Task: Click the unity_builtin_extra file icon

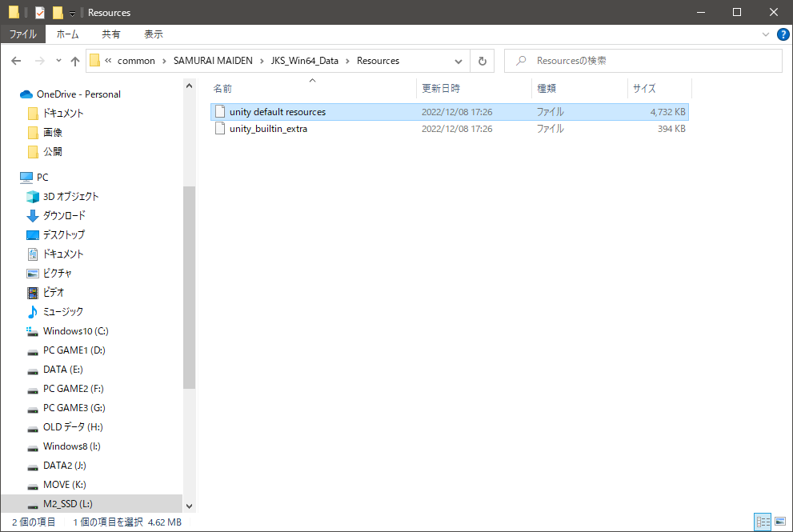Action: pos(220,129)
